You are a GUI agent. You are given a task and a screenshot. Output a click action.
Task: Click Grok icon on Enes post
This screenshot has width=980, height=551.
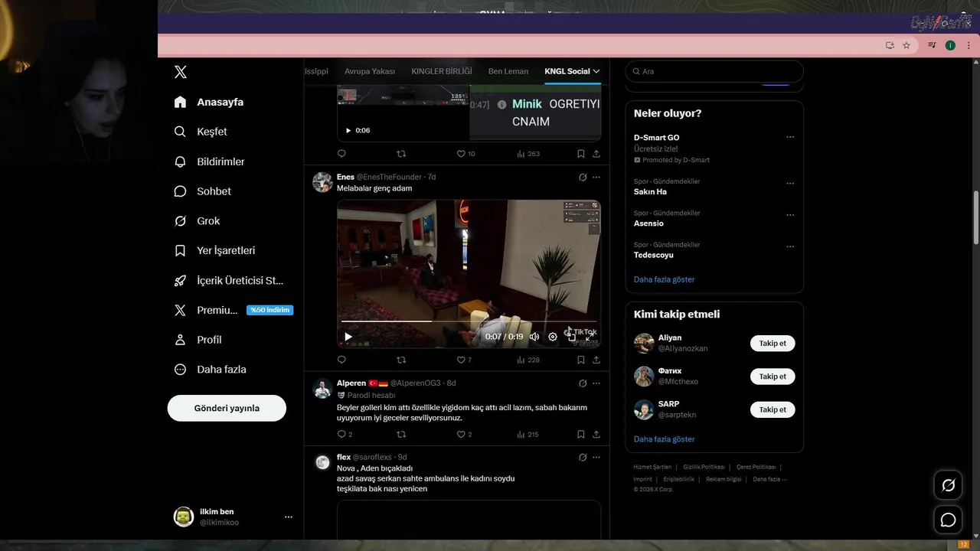click(583, 178)
